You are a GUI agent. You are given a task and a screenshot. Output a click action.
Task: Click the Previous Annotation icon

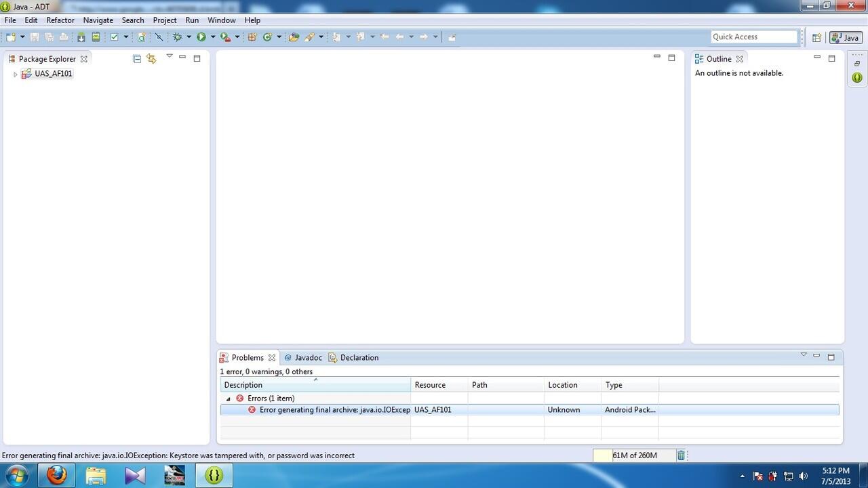[x=361, y=37]
